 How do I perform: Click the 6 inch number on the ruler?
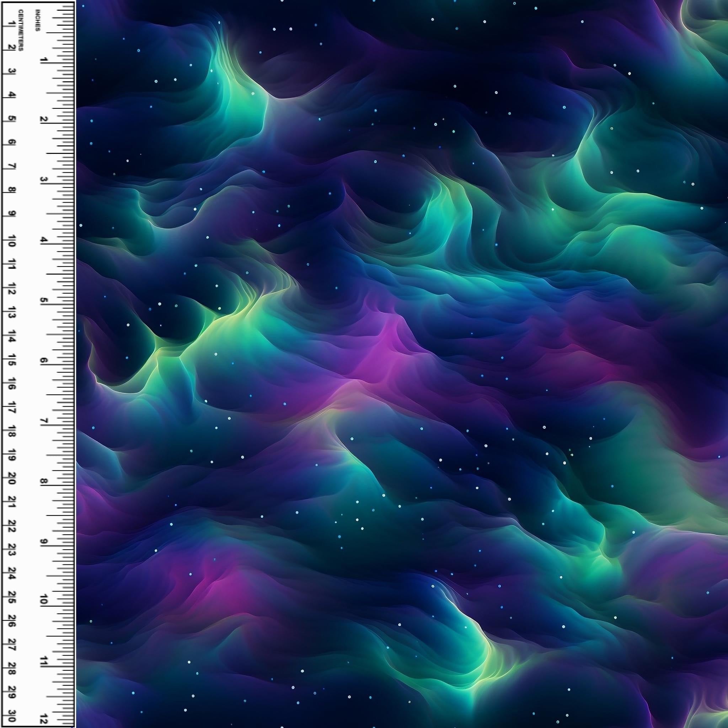coord(43,360)
